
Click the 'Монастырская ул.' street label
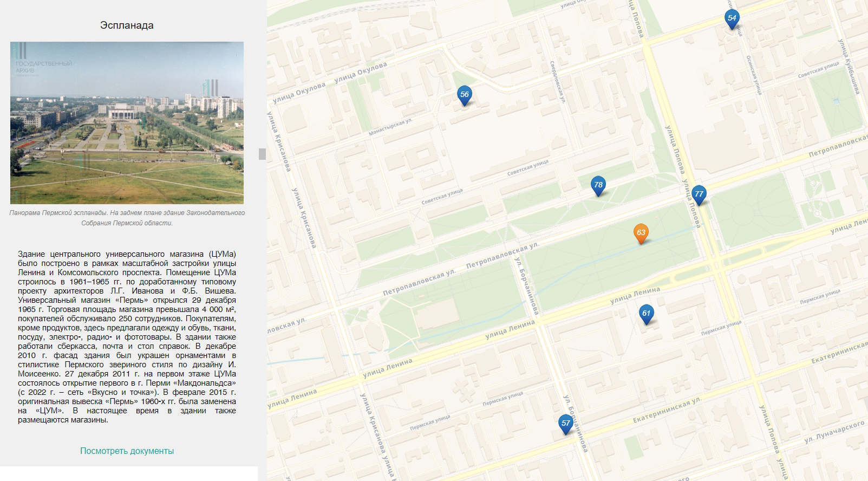(x=390, y=127)
